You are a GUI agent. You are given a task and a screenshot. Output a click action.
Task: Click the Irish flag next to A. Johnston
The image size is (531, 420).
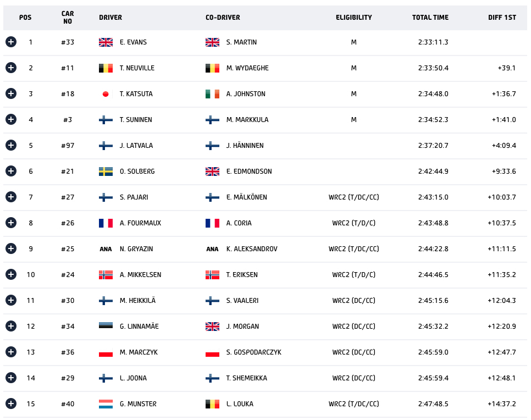click(x=212, y=94)
